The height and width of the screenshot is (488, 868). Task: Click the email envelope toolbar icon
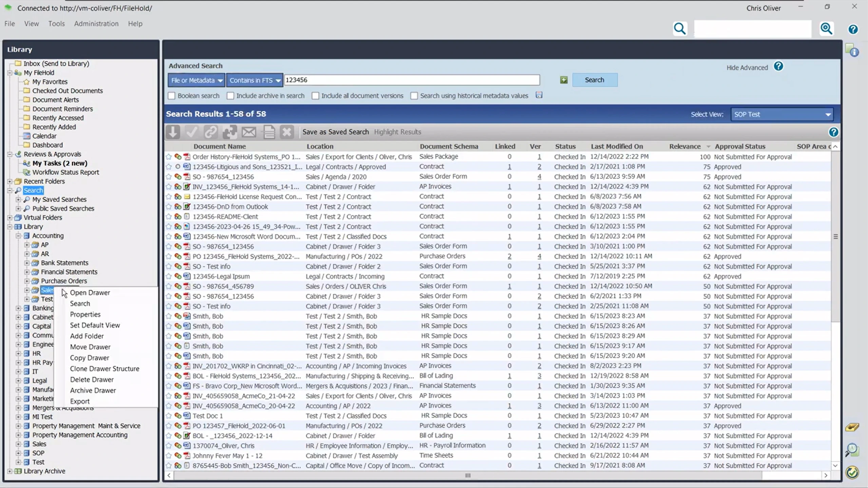point(249,132)
